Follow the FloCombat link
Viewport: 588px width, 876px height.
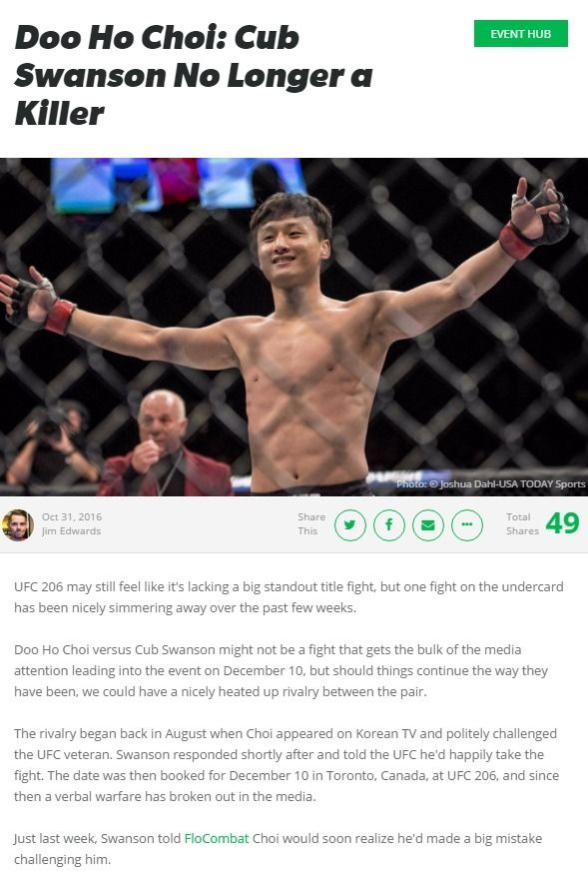click(216, 838)
